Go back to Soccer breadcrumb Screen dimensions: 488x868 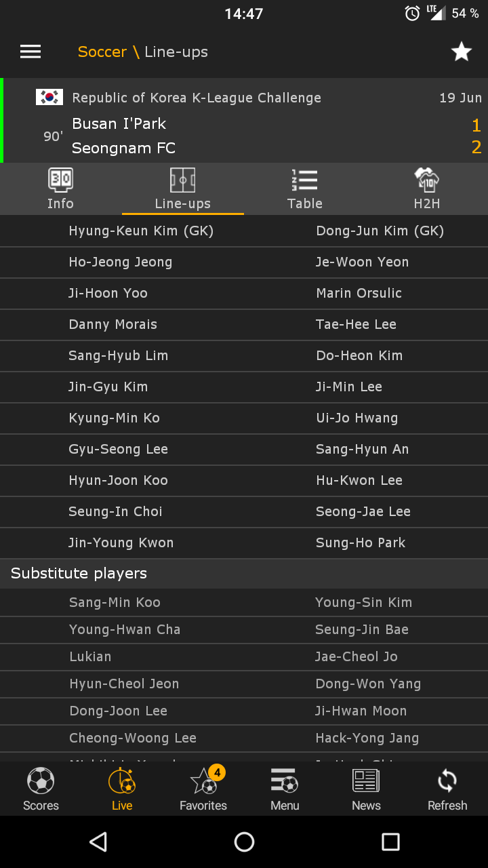(102, 52)
